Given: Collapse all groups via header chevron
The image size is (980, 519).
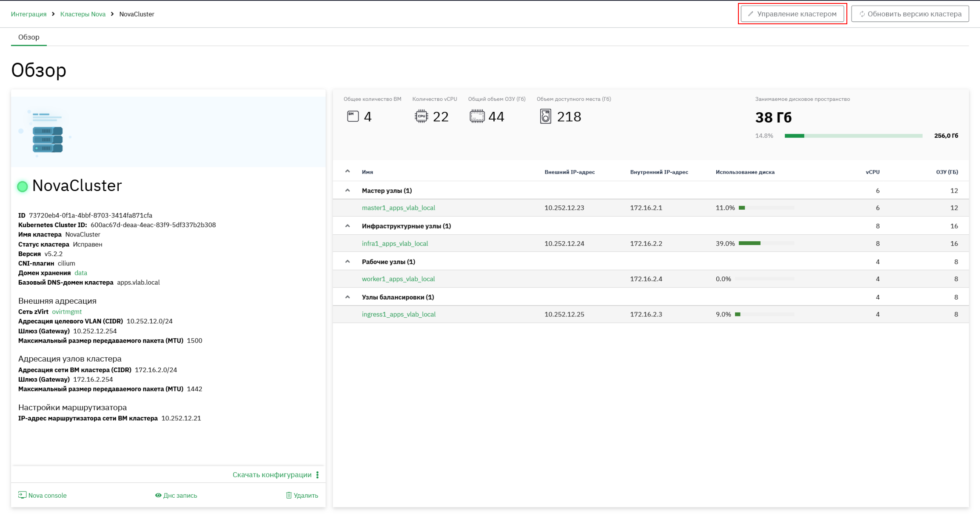Looking at the screenshot, I should (x=348, y=171).
